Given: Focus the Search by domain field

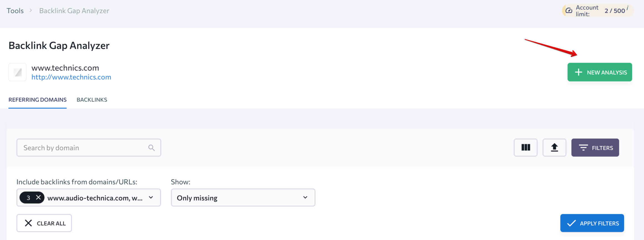Looking at the screenshot, I should [83, 148].
